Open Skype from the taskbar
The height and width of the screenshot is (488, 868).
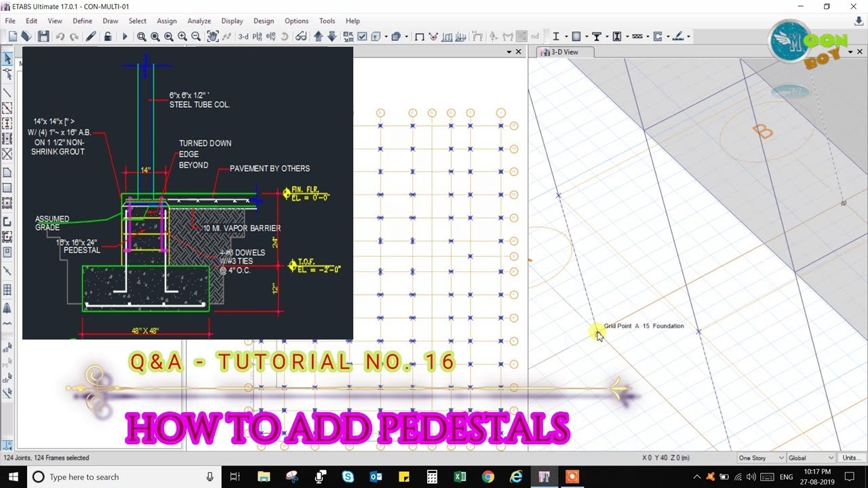click(x=347, y=477)
